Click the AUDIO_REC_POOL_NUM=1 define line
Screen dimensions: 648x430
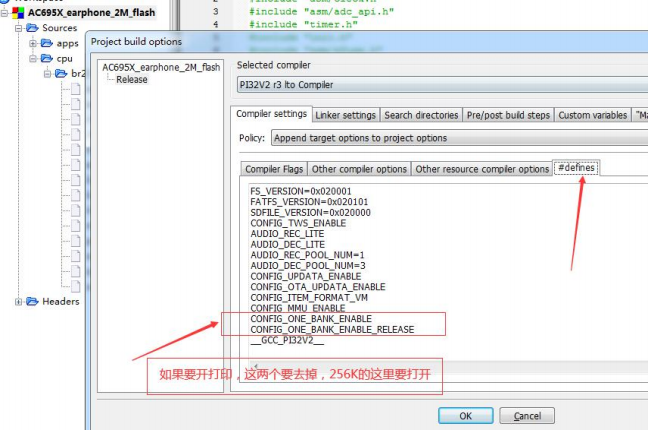click(307, 255)
